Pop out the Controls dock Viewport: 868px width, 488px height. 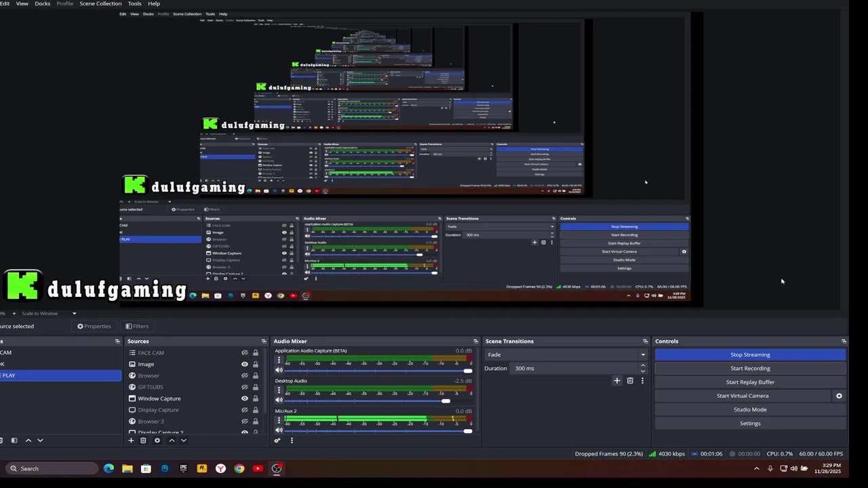844,341
